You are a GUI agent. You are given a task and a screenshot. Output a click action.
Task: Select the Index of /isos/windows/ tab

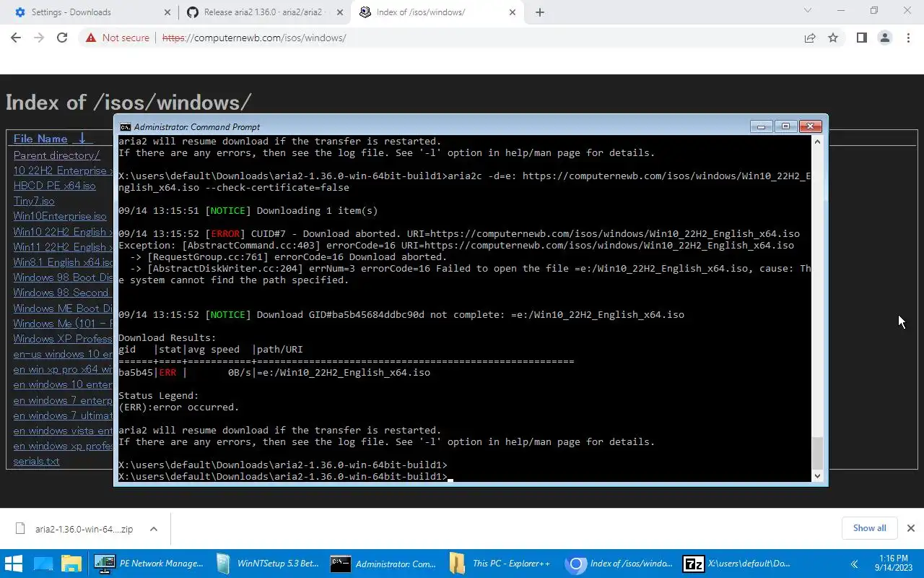[436, 12]
